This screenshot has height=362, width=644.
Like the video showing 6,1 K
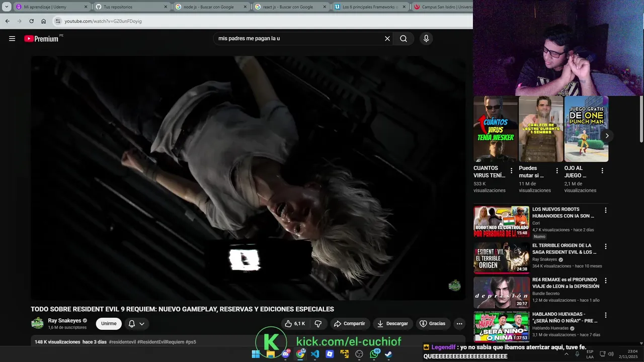[295, 324]
